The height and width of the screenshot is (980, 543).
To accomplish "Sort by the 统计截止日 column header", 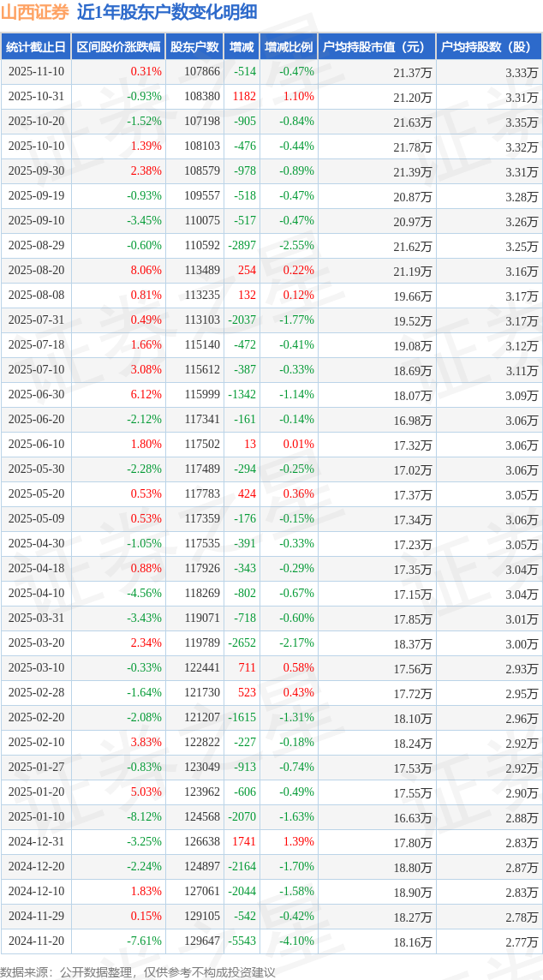I will [x=36, y=47].
